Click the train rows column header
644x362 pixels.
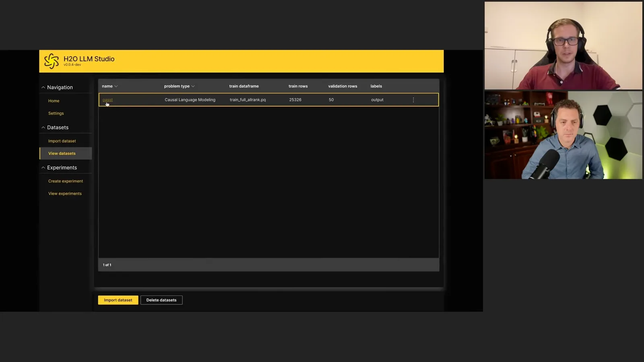(x=298, y=86)
